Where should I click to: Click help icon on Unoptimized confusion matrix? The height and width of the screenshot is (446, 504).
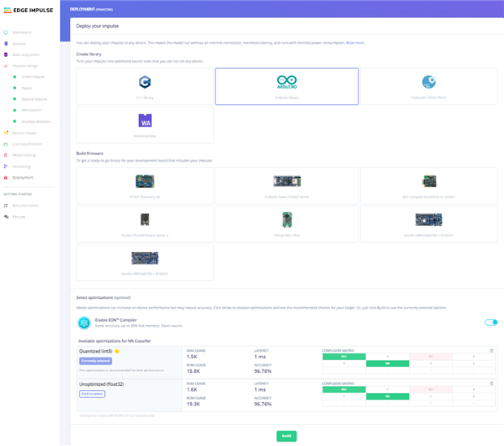point(492,383)
